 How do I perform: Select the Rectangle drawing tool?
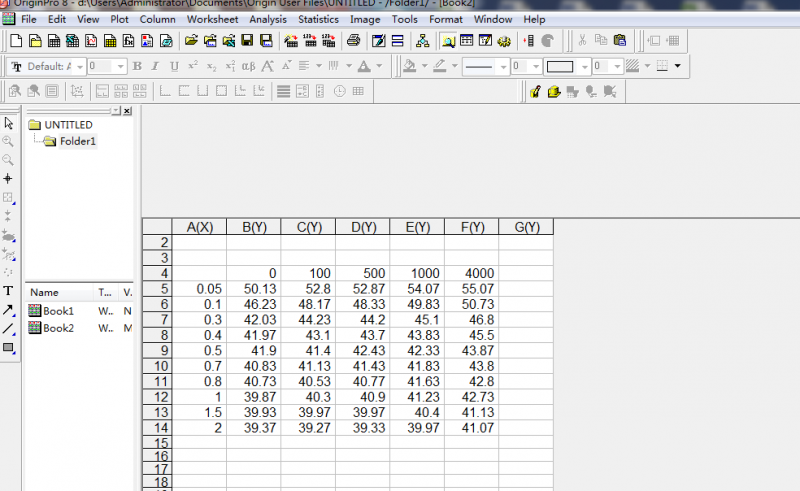(8, 348)
